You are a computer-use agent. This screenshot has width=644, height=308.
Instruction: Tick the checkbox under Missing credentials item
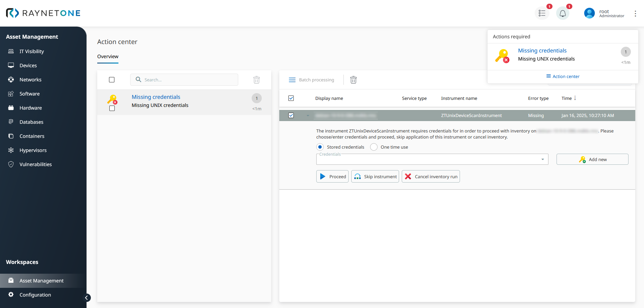[x=112, y=109]
